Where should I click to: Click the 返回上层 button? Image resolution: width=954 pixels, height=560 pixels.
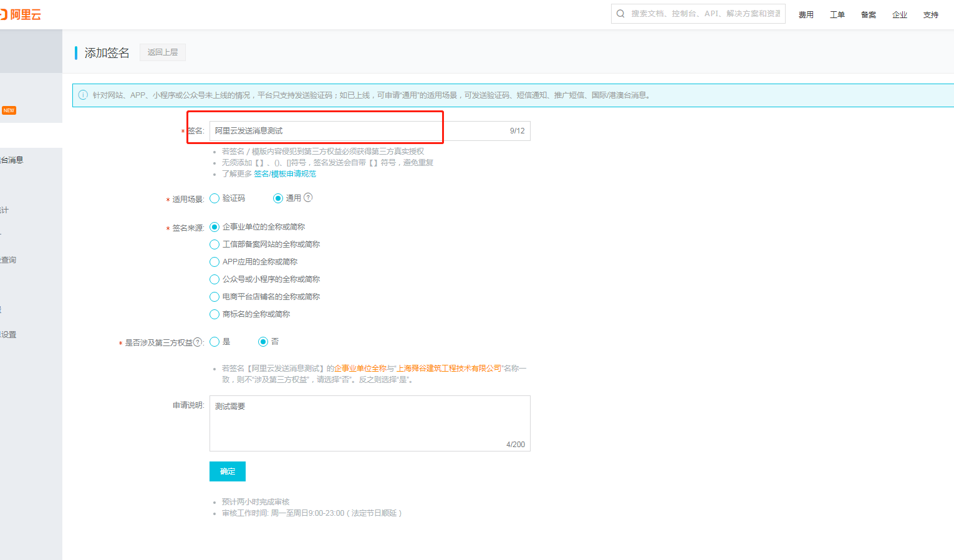(x=163, y=52)
